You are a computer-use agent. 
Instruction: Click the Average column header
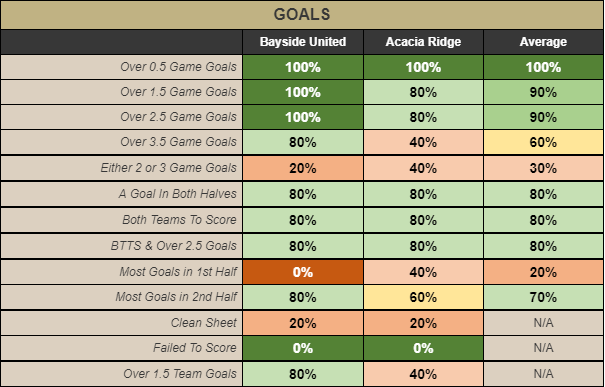click(x=543, y=42)
